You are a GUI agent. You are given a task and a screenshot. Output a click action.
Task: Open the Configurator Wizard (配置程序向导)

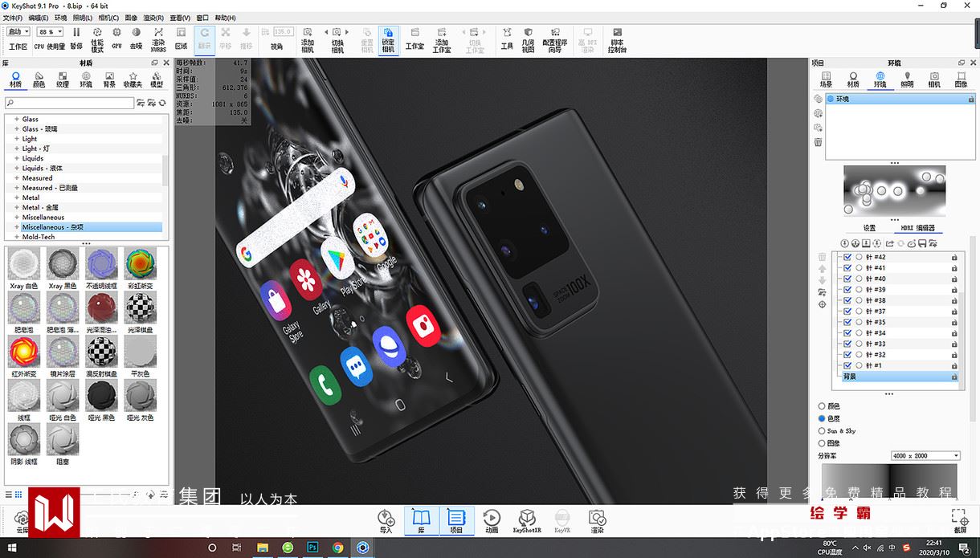554,40
